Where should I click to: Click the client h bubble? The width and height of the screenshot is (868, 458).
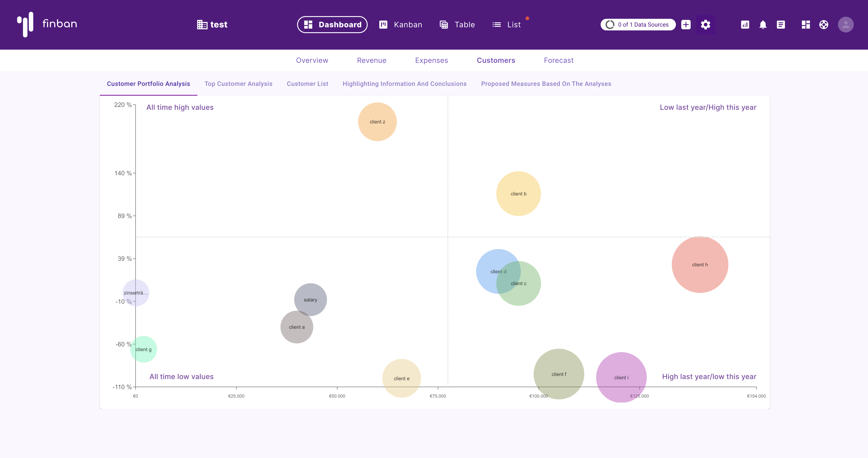point(700,265)
